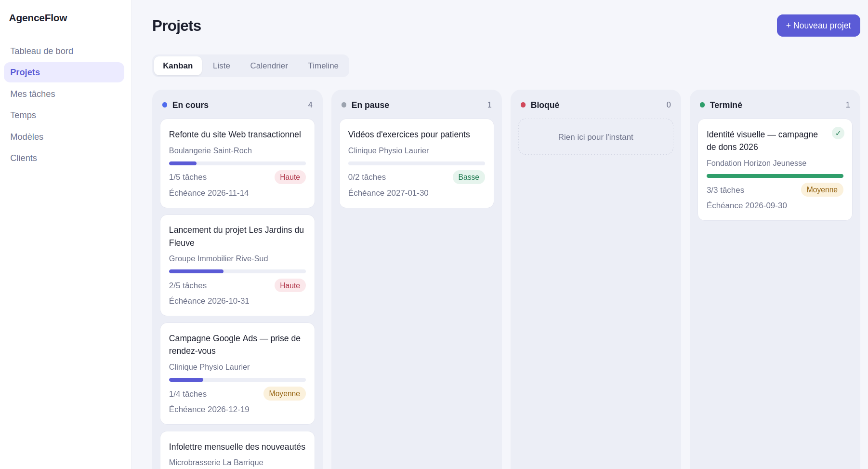The height and width of the screenshot is (469, 868).
Task: Open the Calendrier view tab
Action: tap(269, 66)
